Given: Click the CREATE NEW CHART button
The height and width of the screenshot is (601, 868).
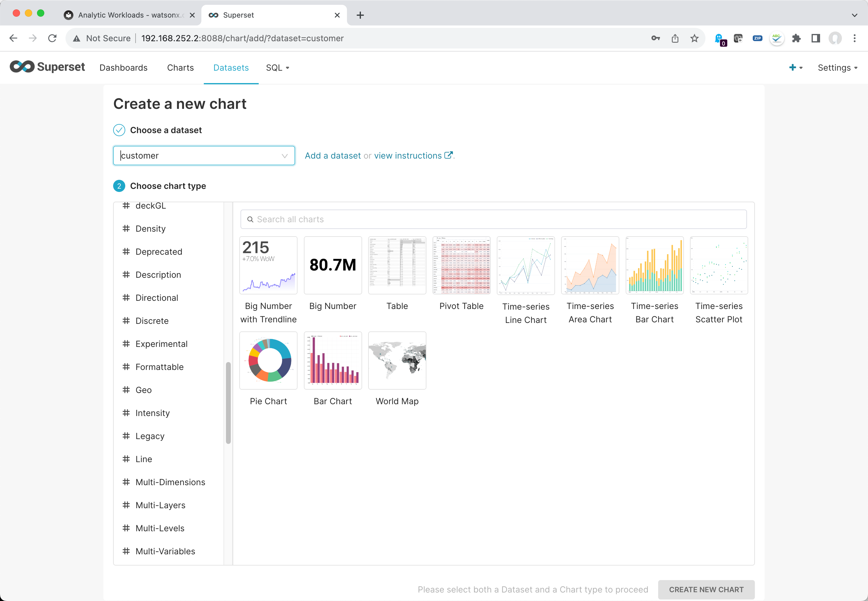Looking at the screenshot, I should point(706,589).
